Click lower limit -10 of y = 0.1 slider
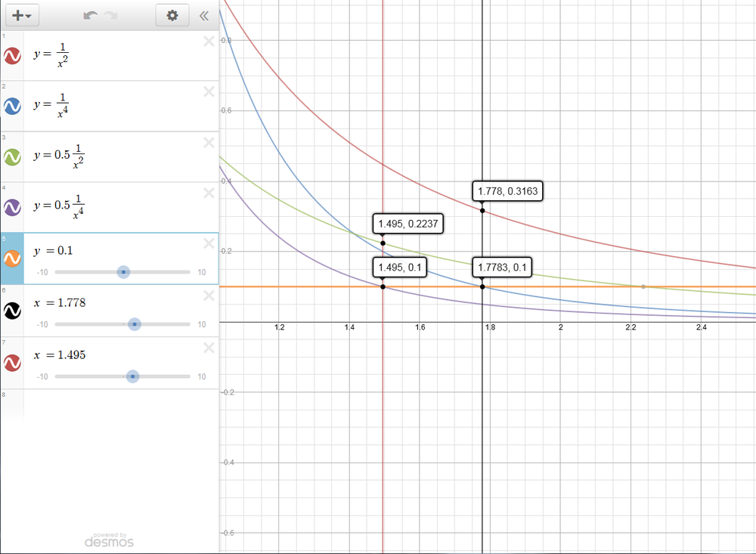The width and height of the screenshot is (756, 554). (x=42, y=272)
